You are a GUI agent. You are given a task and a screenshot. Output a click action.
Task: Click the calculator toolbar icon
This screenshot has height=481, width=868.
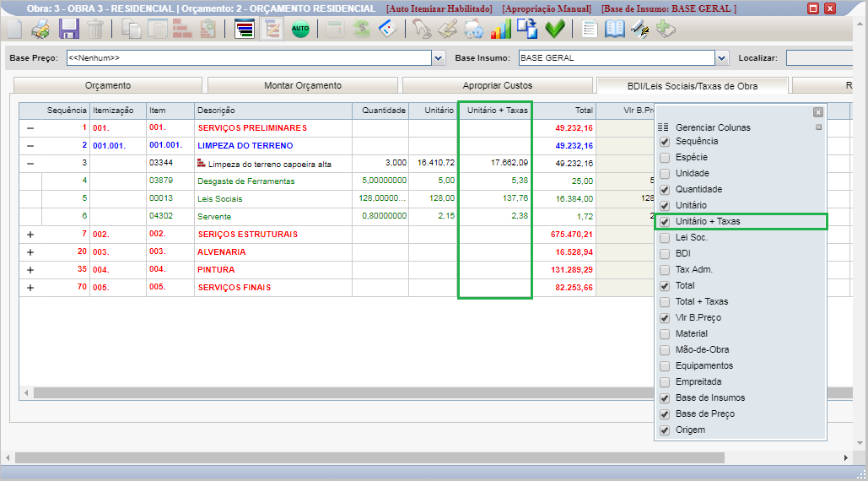336,29
